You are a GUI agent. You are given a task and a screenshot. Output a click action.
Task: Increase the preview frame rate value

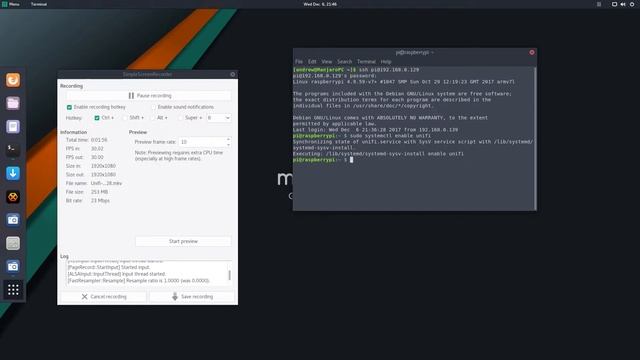pos(228,139)
